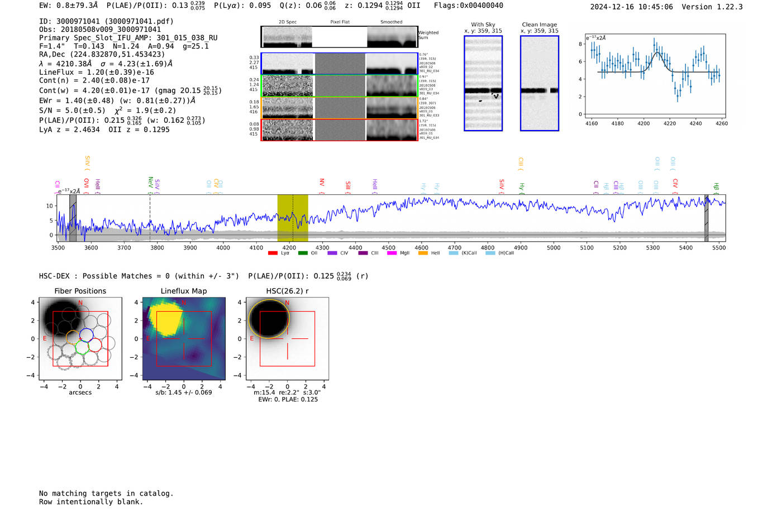Open the HSC(26.2) r image panel
782x532 pixels.
(287, 339)
